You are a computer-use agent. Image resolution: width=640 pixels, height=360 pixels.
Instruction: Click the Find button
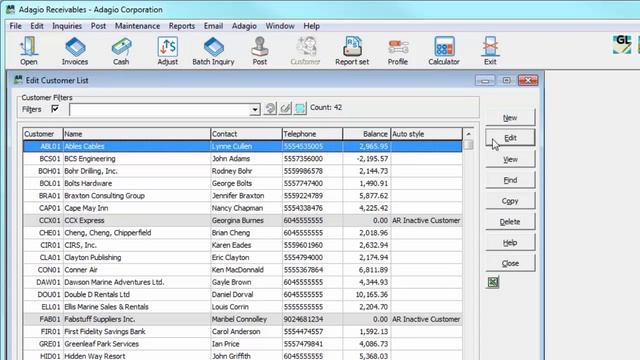click(x=510, y=180)
